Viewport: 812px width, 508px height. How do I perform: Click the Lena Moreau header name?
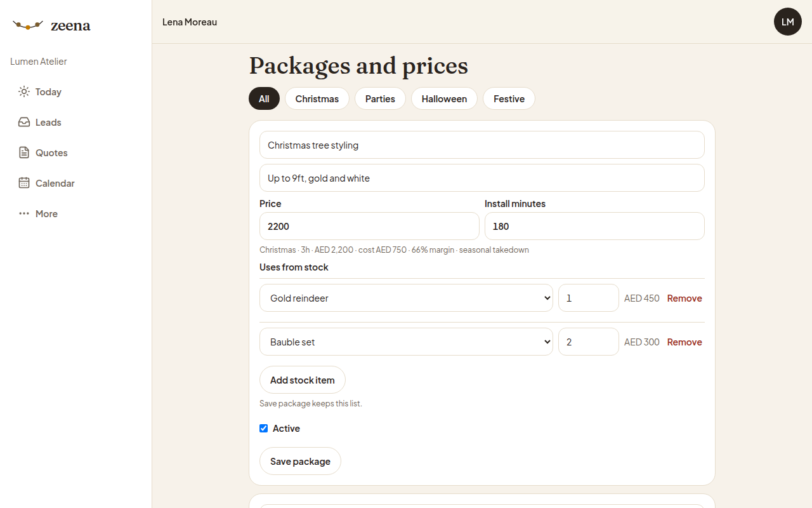pos(190,22)
